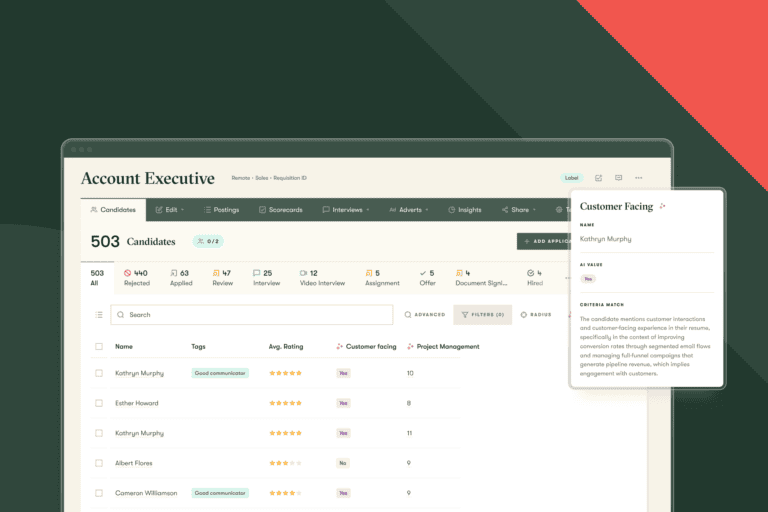Open candidate Albert Flores
The height and width of the screenshot is (512, 768).
click(134, 463)
